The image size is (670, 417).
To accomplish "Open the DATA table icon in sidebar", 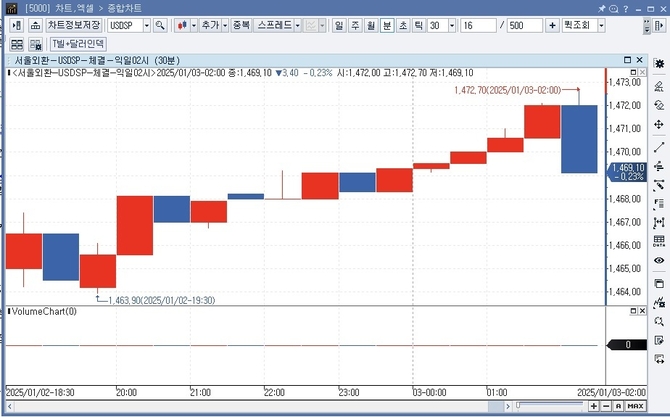I will [x=659, y=241].
